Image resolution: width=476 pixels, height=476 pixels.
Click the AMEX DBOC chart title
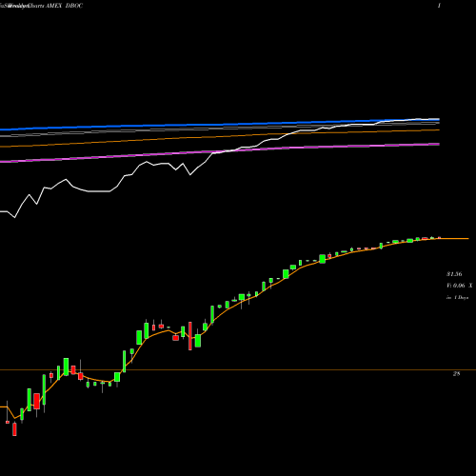point(64,6)
